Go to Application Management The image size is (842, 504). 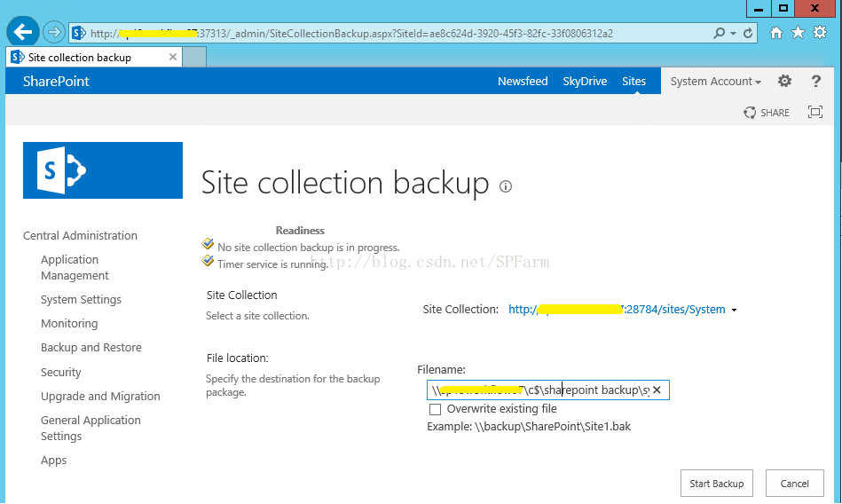coord(75,268)
